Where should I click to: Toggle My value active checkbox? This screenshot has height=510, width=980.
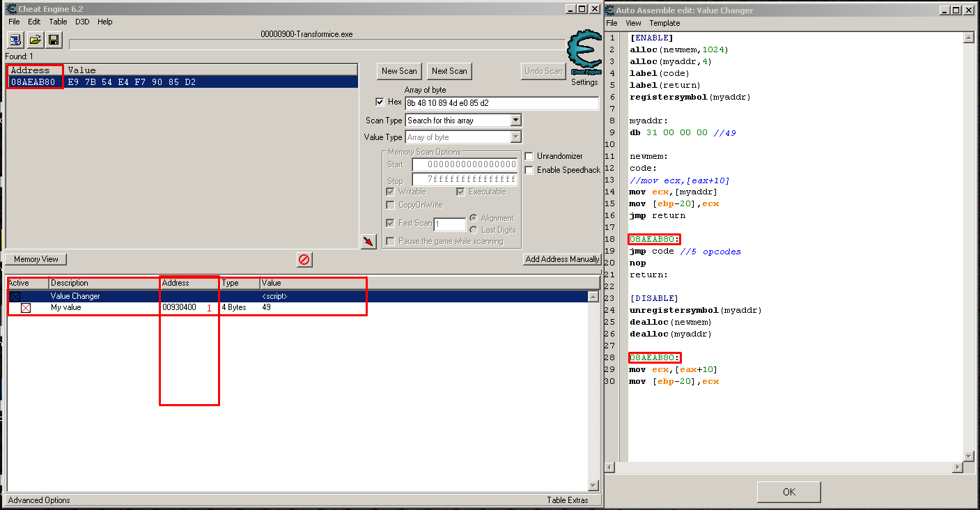click(26, 308)
